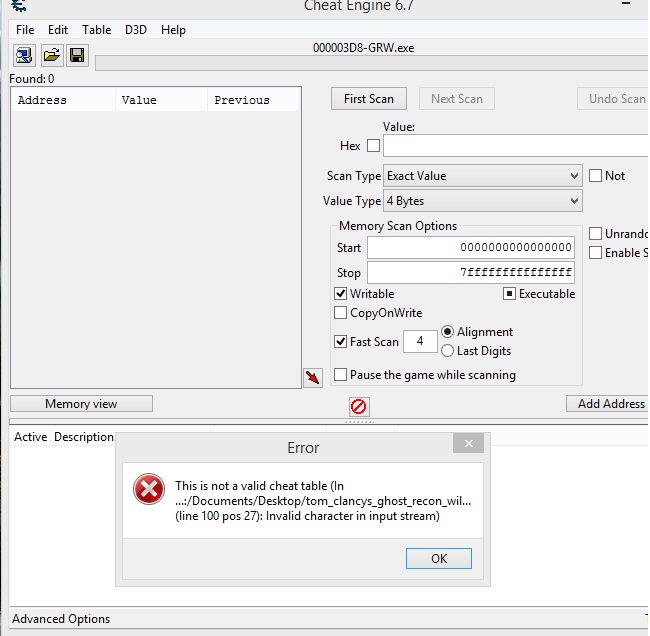The width and height of the screenshot is (650, 636).
Task: Click the 000003D8-GRW.exe process label
Action: (x=364, y=48)
